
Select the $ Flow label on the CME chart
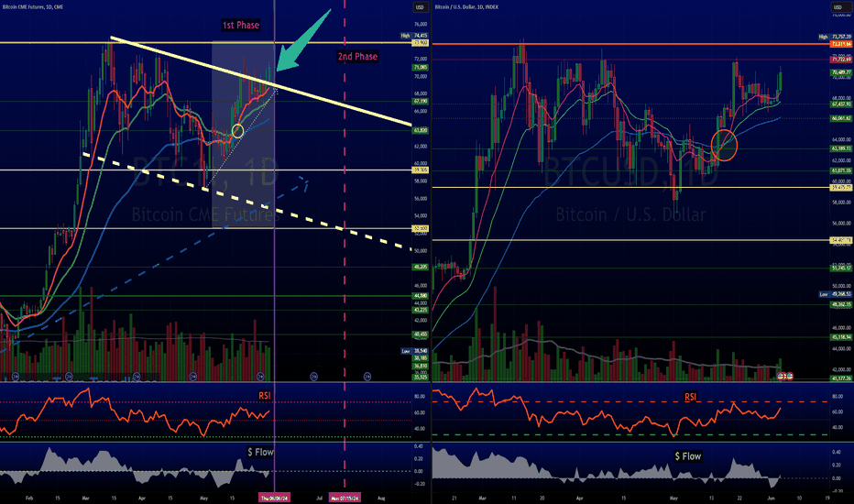(260, 453)
